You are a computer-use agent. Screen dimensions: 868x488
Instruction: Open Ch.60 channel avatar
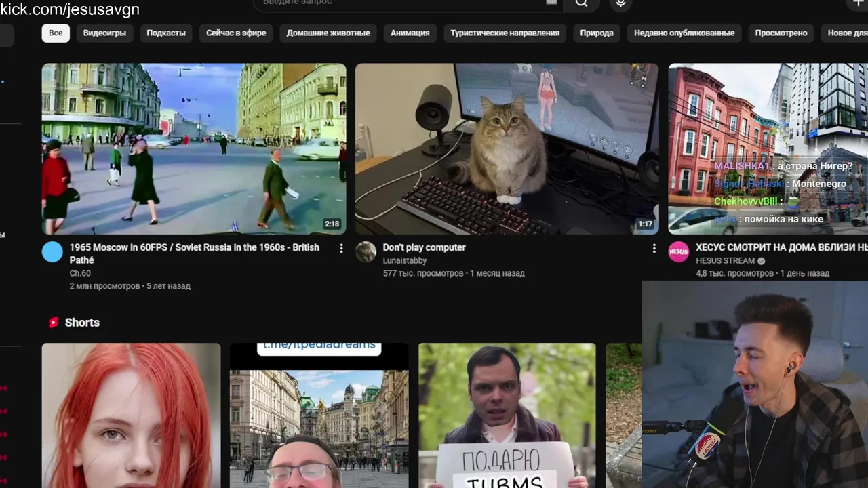[x=52, y=252]
